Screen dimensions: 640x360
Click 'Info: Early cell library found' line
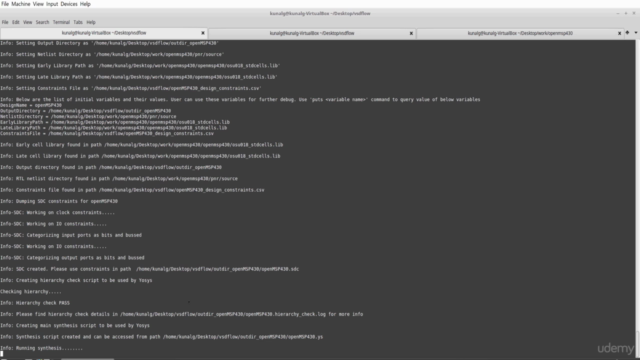142,144
